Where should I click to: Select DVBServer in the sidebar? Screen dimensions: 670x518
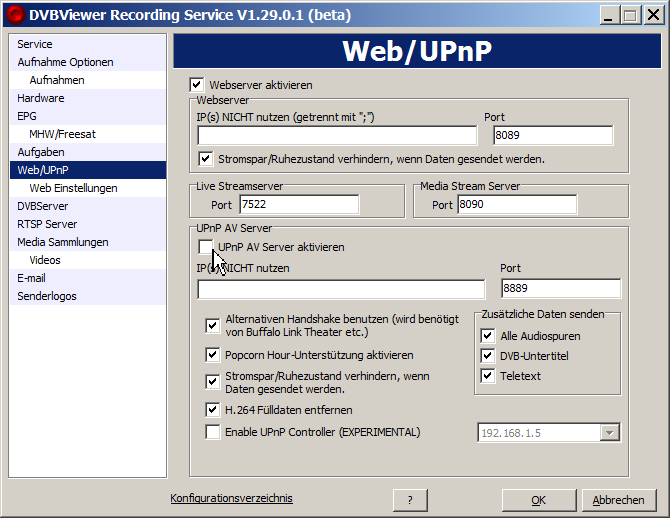click(x=88, y=206)
